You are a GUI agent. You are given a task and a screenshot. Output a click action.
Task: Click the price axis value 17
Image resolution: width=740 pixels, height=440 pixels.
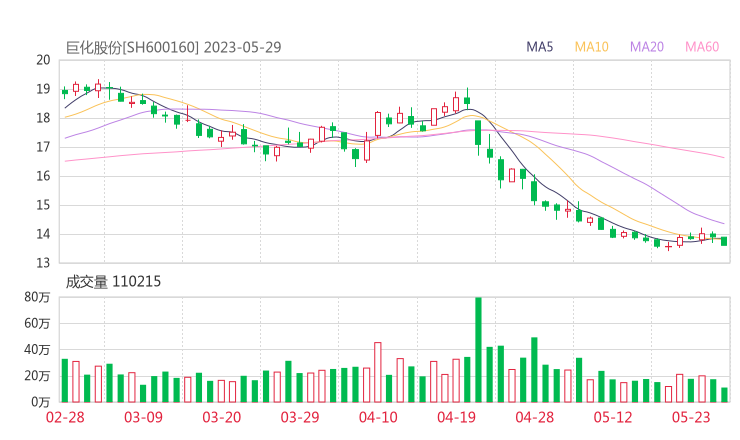[43, 147]
